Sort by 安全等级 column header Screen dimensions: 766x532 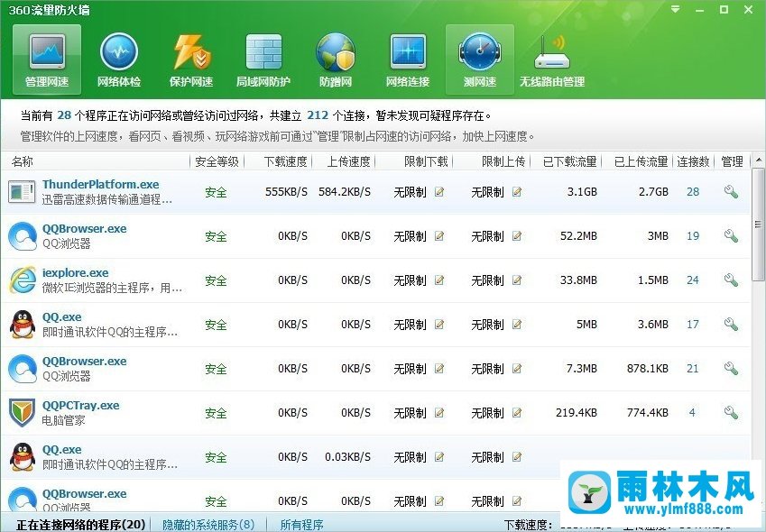(217, 161)
